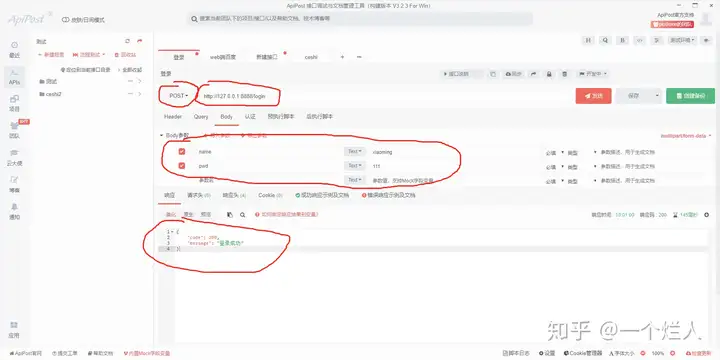720x360 pixels.
Task: Click the B icon in top-right toolbar
Action: [x=622, y=40]
